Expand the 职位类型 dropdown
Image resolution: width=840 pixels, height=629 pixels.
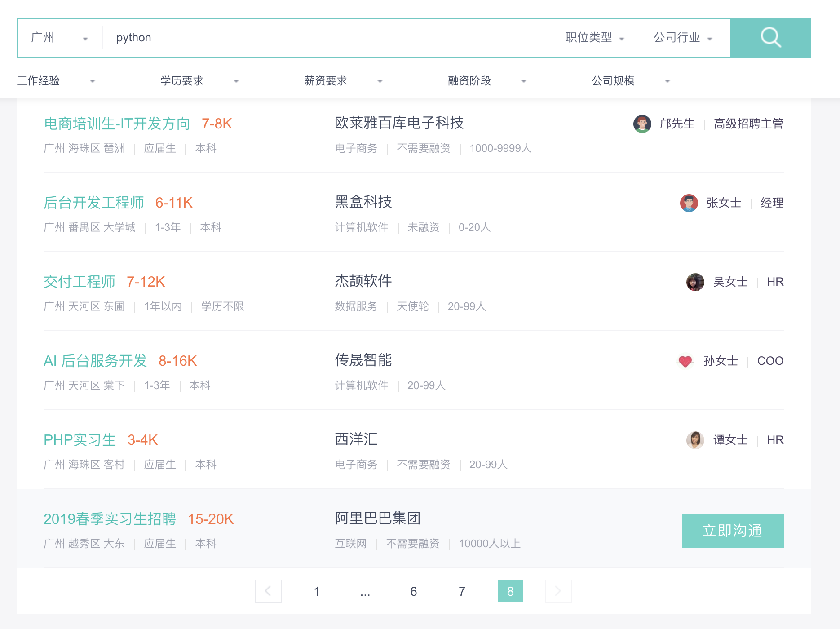click(x=596, y=38)
